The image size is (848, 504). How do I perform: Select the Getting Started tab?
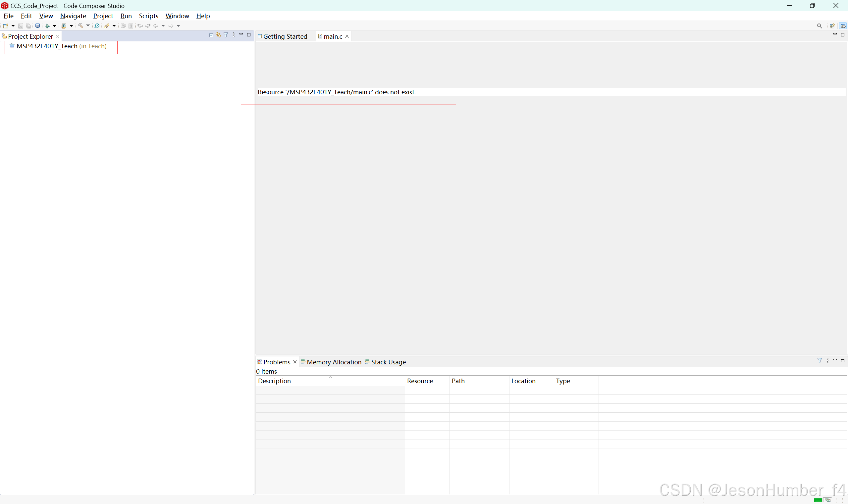[285, 36]
